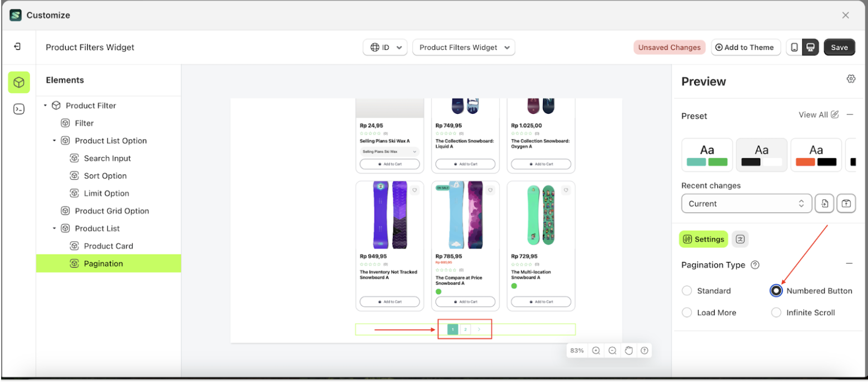Image resolution: width=868 pixels, height=382 pixels.
Task: Open the Product Filters Widget dropdown
Action: [463, 47]
